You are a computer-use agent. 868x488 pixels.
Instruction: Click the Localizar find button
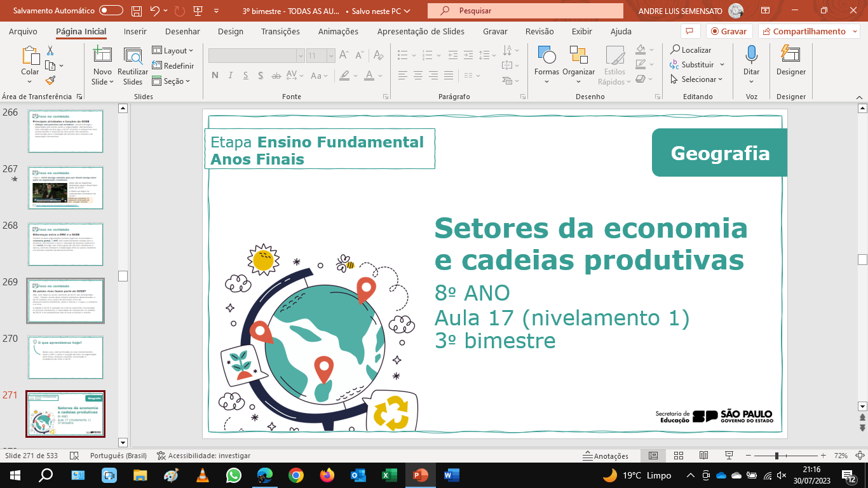(x=691, y=50)
